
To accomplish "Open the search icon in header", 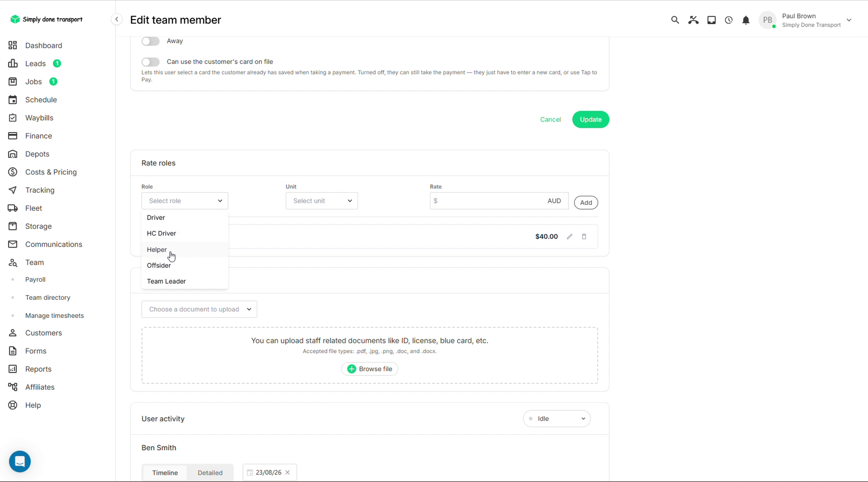I will tap(675, 20).
